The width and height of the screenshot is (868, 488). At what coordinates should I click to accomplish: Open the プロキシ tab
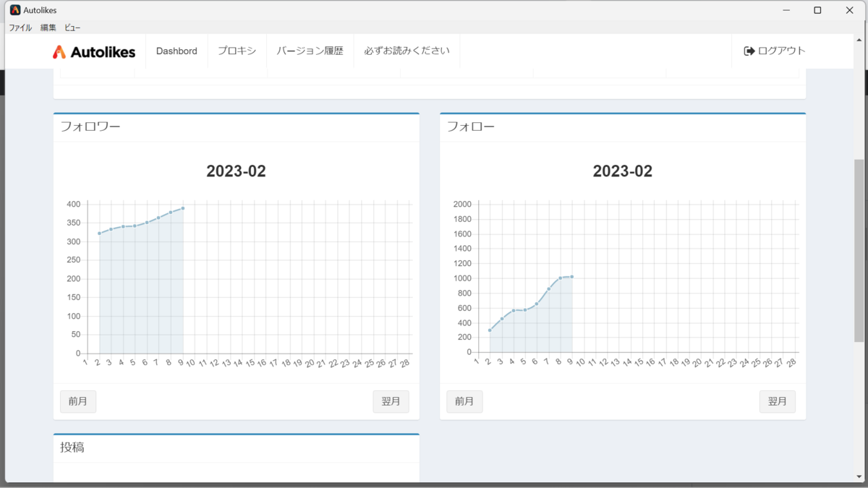237,51
